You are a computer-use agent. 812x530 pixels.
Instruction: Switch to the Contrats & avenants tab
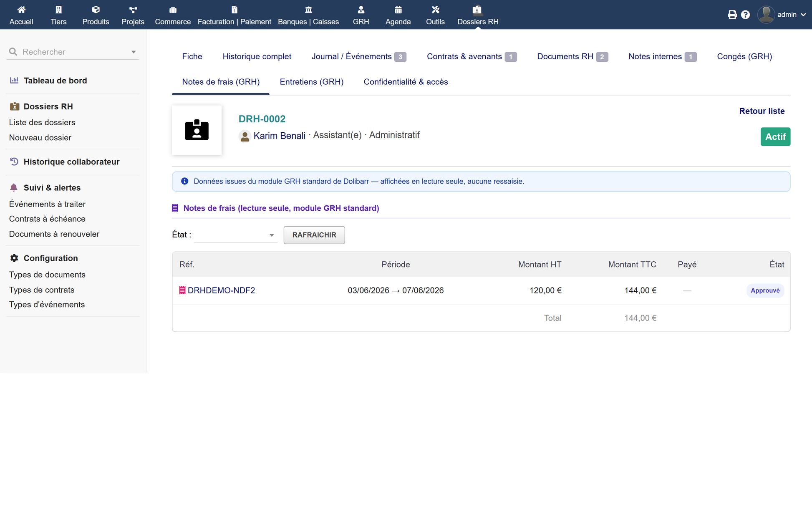pos(472,56)
